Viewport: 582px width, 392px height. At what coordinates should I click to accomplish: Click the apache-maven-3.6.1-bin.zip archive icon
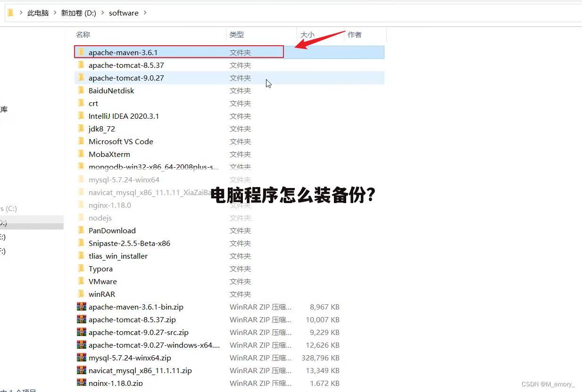pyautogui.click(x=82, y=306)
